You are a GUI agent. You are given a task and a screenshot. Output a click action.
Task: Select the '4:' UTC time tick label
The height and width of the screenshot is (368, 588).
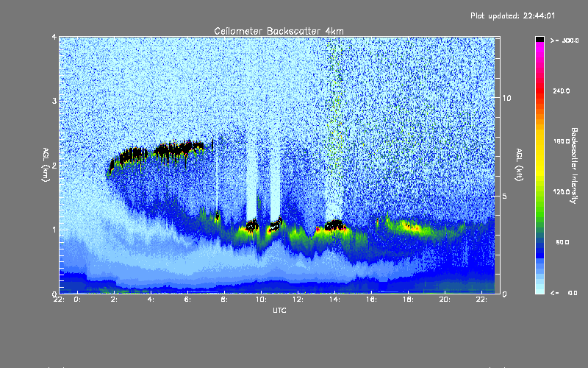tap(151, 300)
